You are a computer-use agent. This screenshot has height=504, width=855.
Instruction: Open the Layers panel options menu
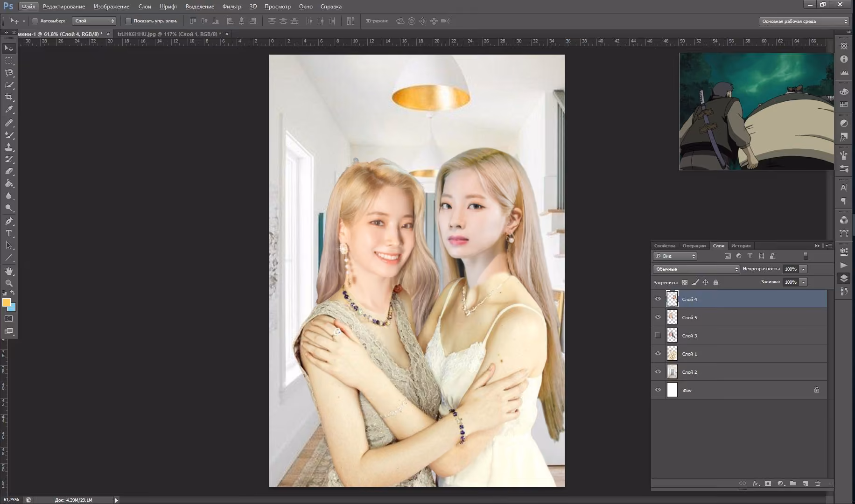(x=829, y=246)
